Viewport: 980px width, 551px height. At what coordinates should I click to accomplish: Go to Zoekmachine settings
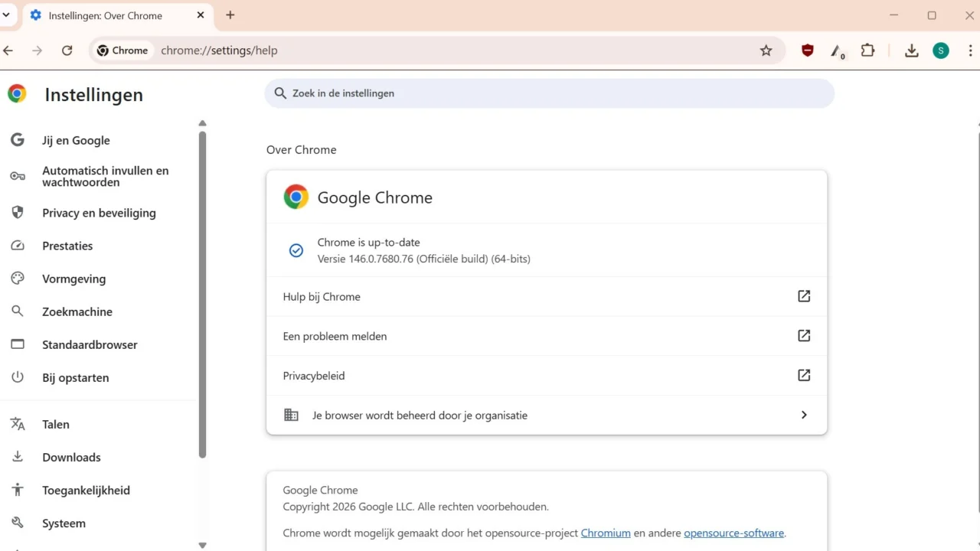[x=77, y=311]
